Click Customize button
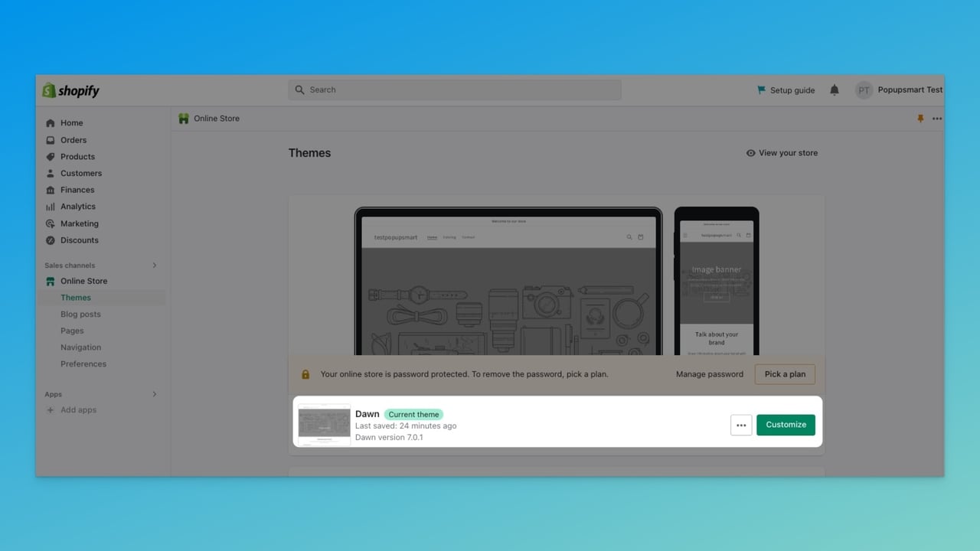980x551 pixels. point(786,425)
